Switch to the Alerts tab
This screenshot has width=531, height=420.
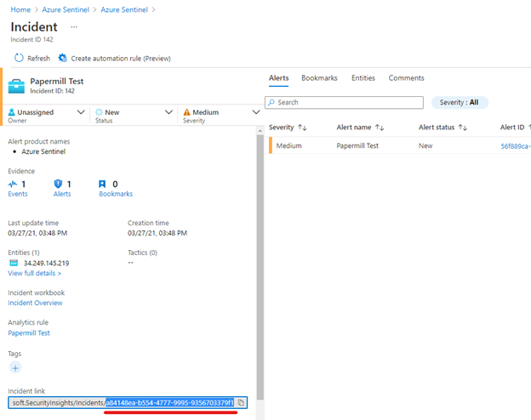(279, 78)
